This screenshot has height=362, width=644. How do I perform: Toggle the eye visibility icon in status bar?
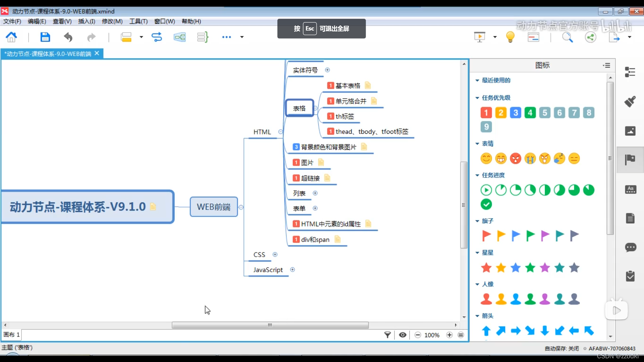tap(402, 335)
